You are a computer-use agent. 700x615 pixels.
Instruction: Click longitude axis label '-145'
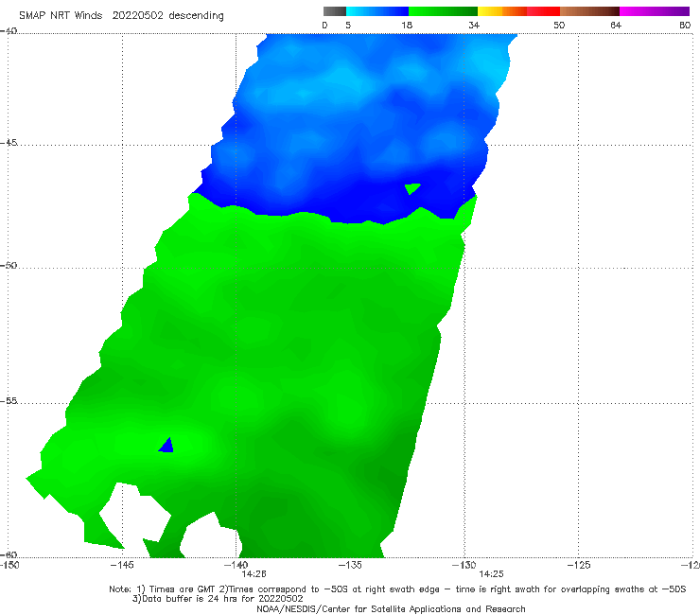[122, 566]
